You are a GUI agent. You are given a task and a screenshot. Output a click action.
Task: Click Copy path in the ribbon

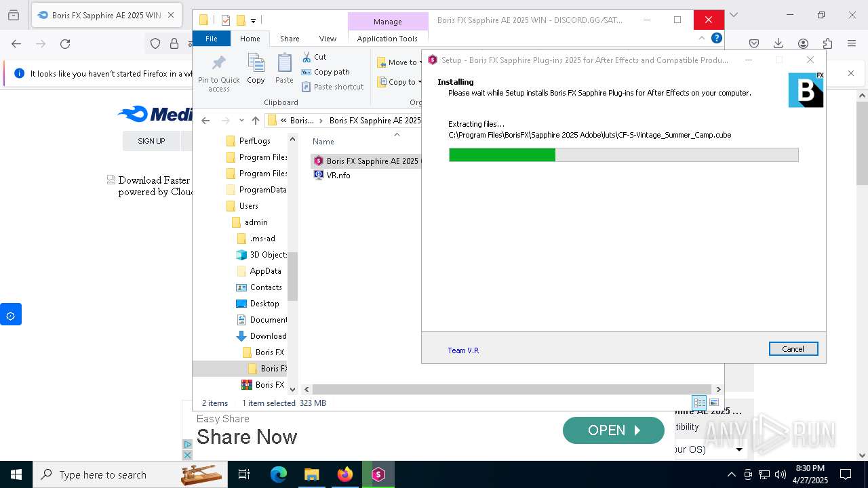point(325,72)
